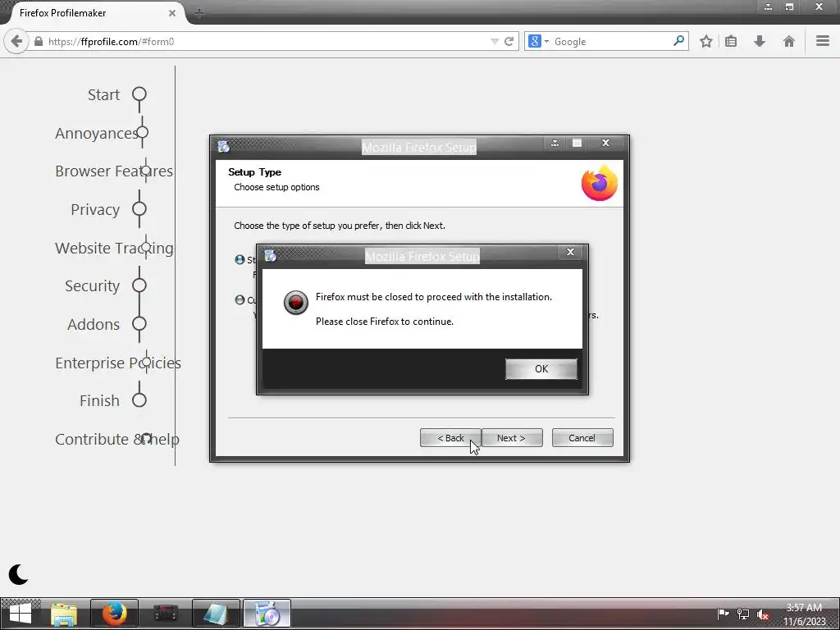The height and width of the screenshot is (630, 840).
Task: Open Contribute & help link
Action: 116,440
